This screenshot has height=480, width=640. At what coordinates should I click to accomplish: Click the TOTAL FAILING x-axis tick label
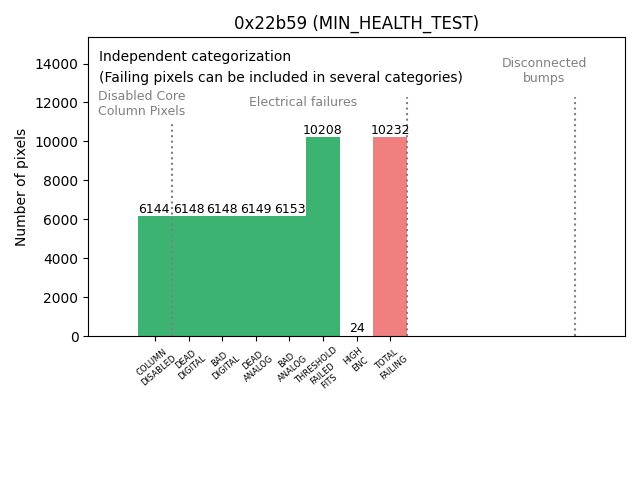[389, 366]
